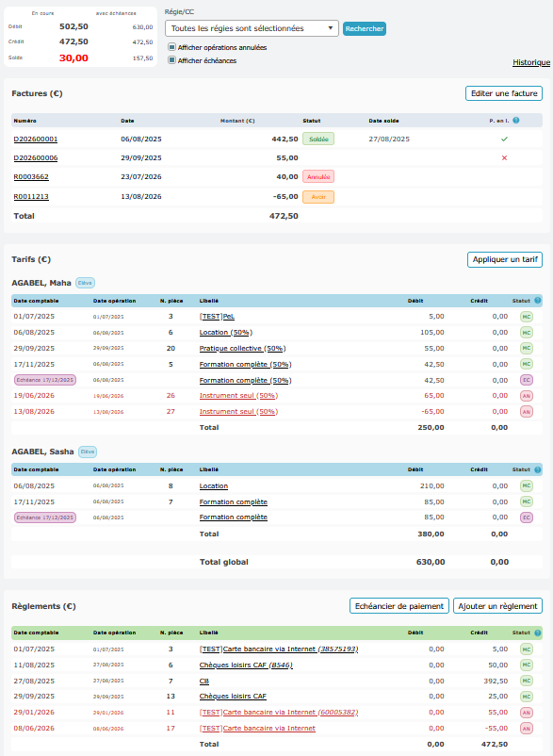Click MC status icon on [TEST]PeL row
Viewport: 553px width, 756px height.
[526, 317]
